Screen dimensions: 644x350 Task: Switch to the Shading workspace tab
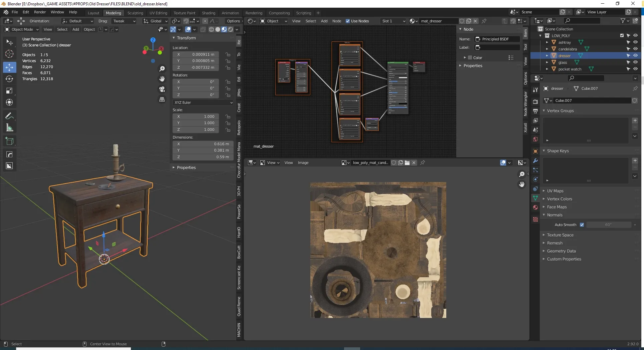point(208,13)
